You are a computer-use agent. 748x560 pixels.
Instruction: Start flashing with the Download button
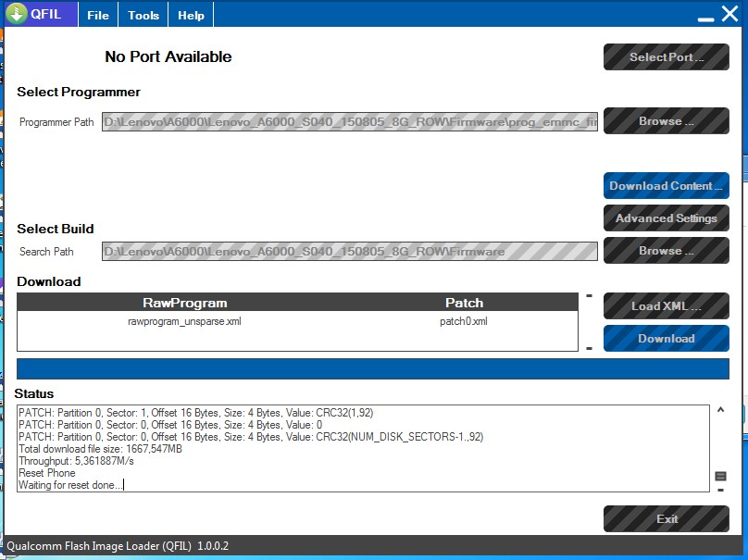click(x=666, y=338)
